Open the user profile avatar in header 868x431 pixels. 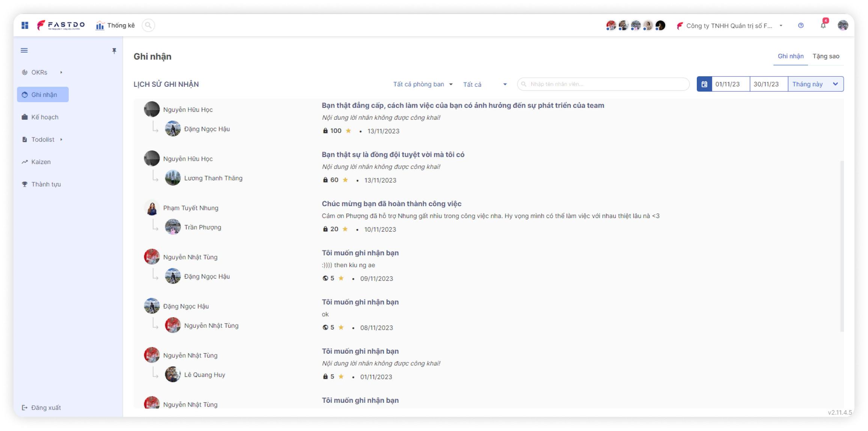(x=843, y=25)
